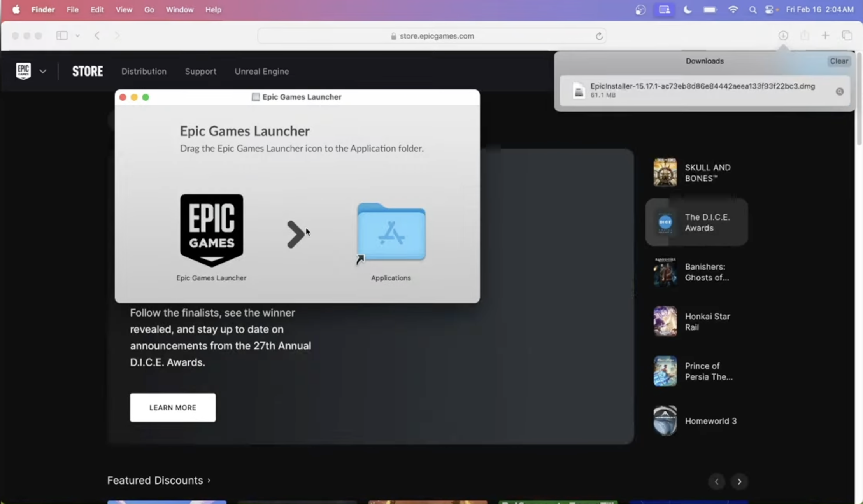Clear the downloads list

point(838,61)
